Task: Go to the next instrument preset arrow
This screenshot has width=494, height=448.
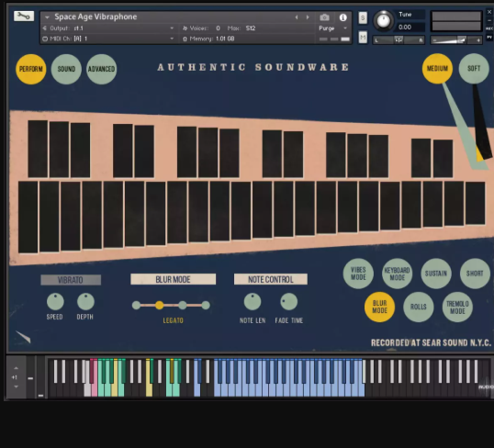Action: pos(308,17)
